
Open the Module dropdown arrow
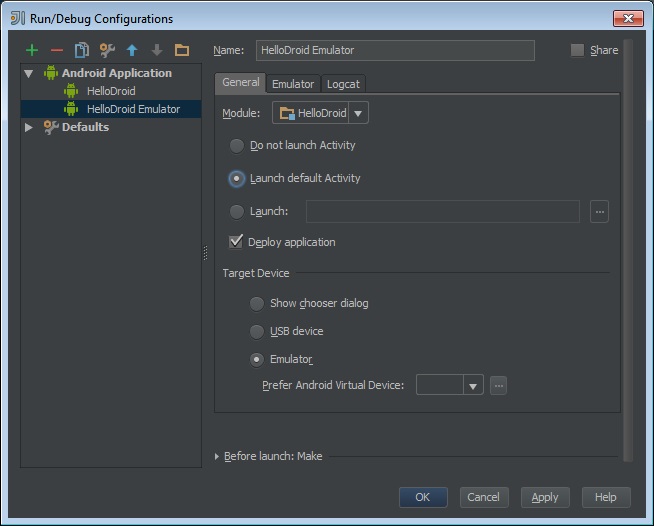pyautogui.click(x=358, y=113)
